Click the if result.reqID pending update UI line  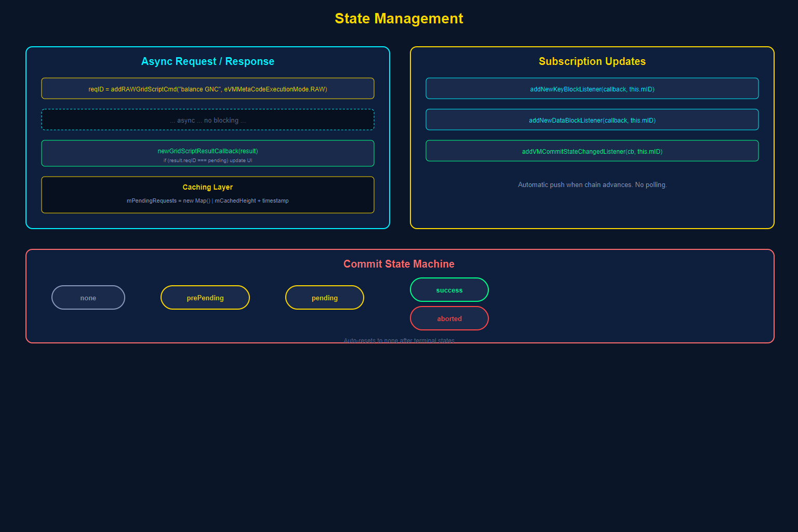(x=207, y=161)
